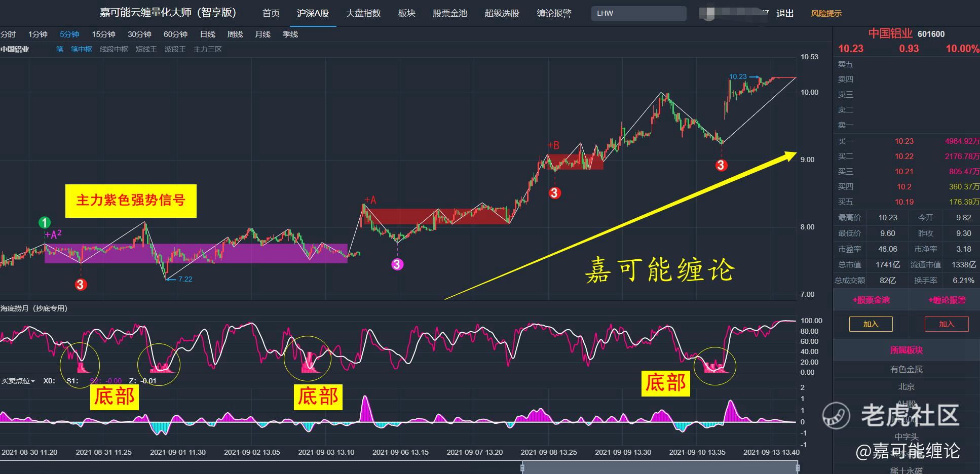Click the 市净率 value 3.18

(963, 249)
